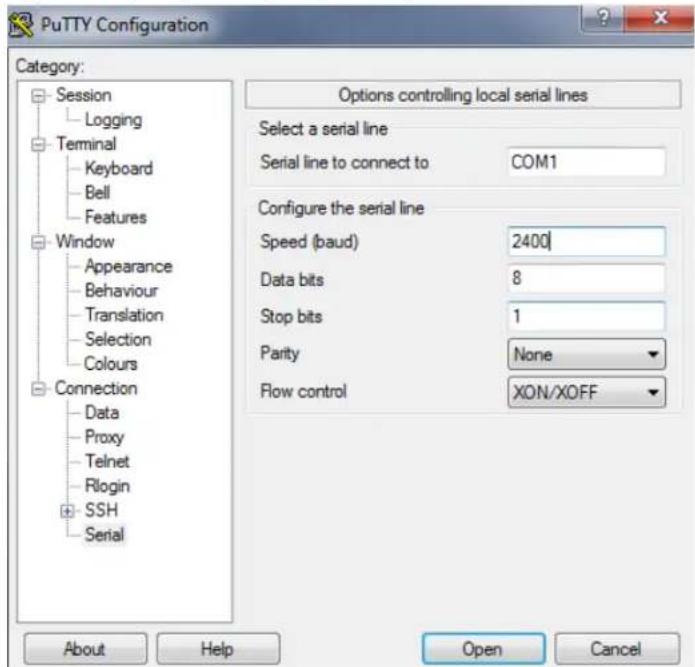
Task: Select the Terminal category
Action: (x=86, y=144)
